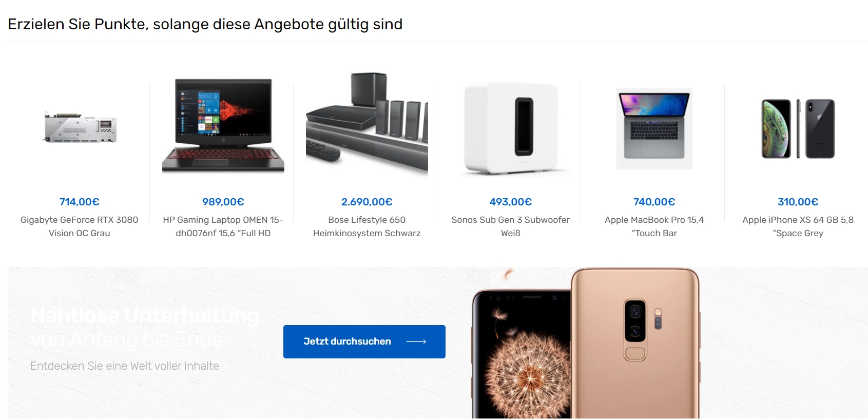Click the 310,00€ price label
This screenshot has width=868, height=419.
[x=798, y=202]
